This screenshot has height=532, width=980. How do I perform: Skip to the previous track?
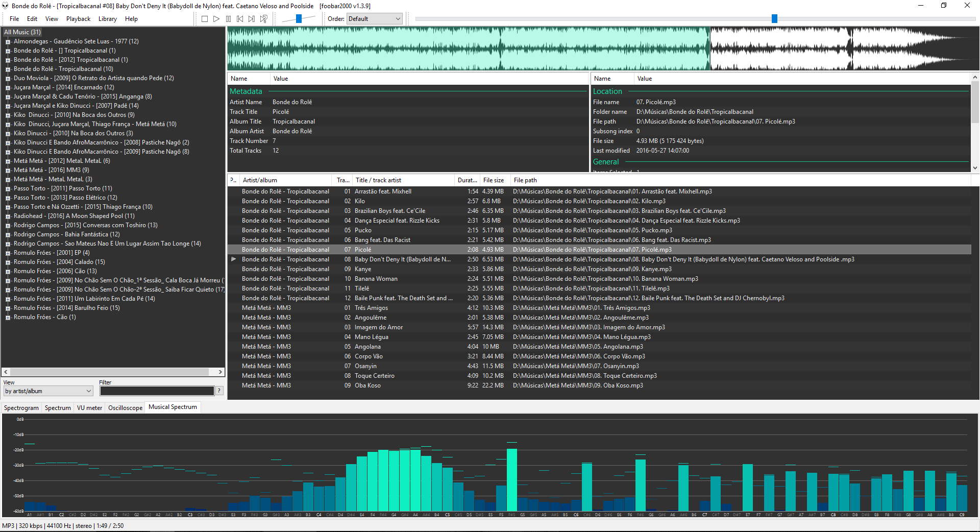(240, 19)
